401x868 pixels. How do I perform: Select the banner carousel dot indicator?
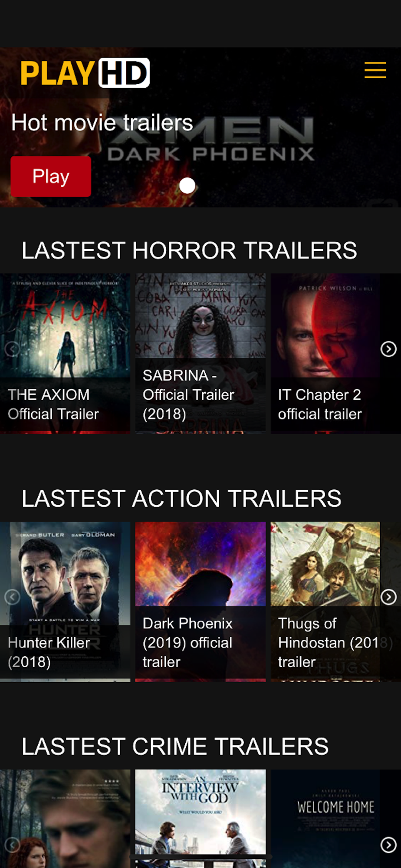[x=187, y=186]
